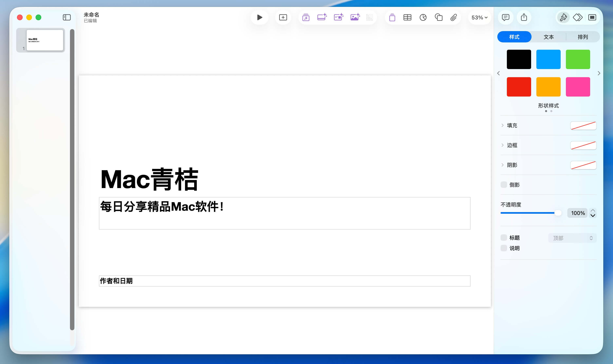The width and height of the screenshot is (613, 364).
Task: Add a new slide
Action: tap(283, 17)
